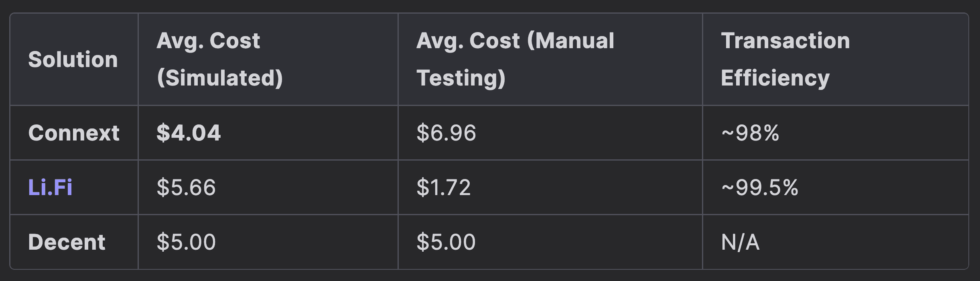Viewport: 980px width, 281px height.
Task: Select the $6.96 manual testing cell
Action: coord(446,133)
